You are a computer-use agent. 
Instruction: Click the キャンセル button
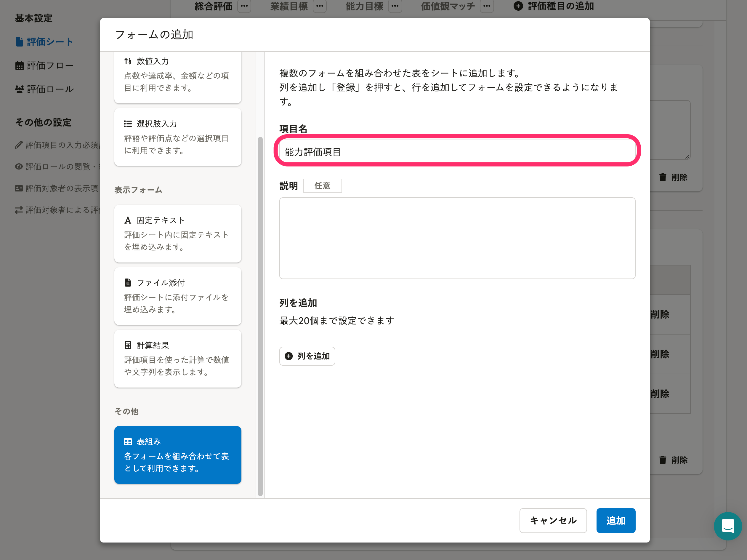[x=553, y=521]
